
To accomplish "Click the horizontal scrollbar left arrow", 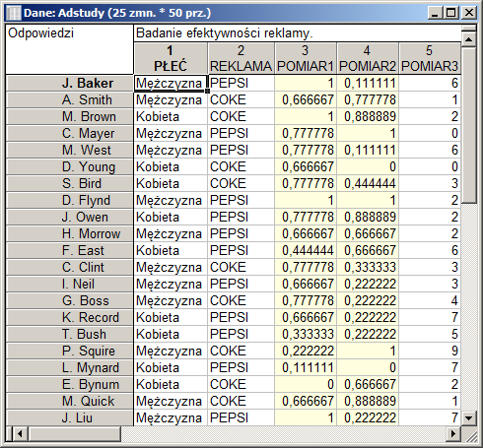I will point(21,434).
